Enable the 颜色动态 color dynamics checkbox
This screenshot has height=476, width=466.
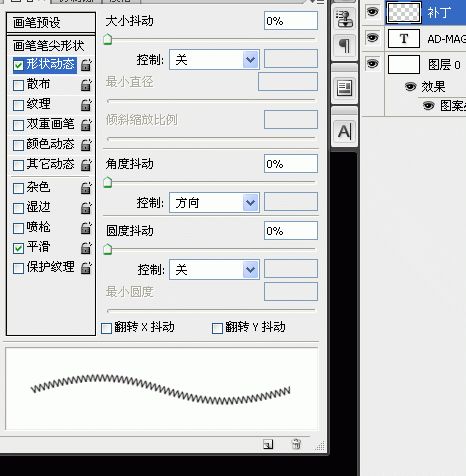coord(18,145)
